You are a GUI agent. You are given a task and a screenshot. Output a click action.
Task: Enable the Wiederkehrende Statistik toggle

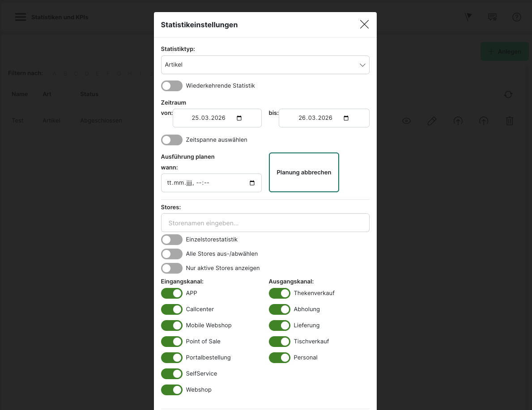[172, 86]
